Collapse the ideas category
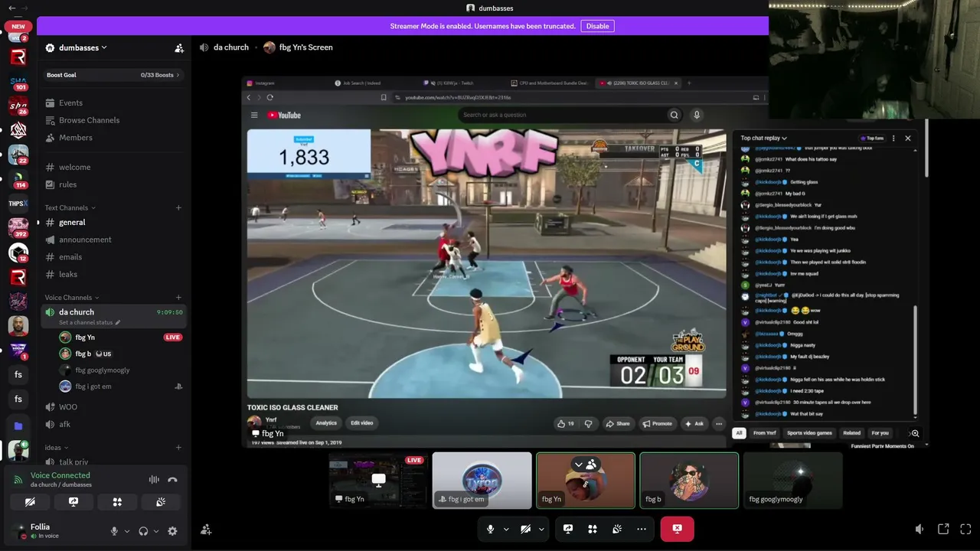Image resolution: width=980 pixels, height=551 pixels. tap(57, 448)
